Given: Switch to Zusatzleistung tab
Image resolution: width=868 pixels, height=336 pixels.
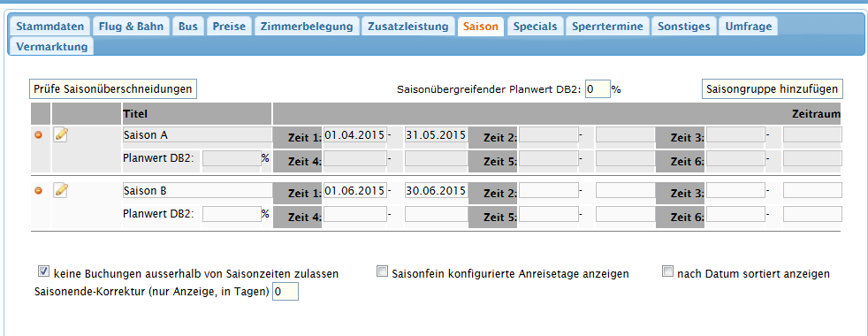Looking at the screenshot, I should tap(408, 26).
